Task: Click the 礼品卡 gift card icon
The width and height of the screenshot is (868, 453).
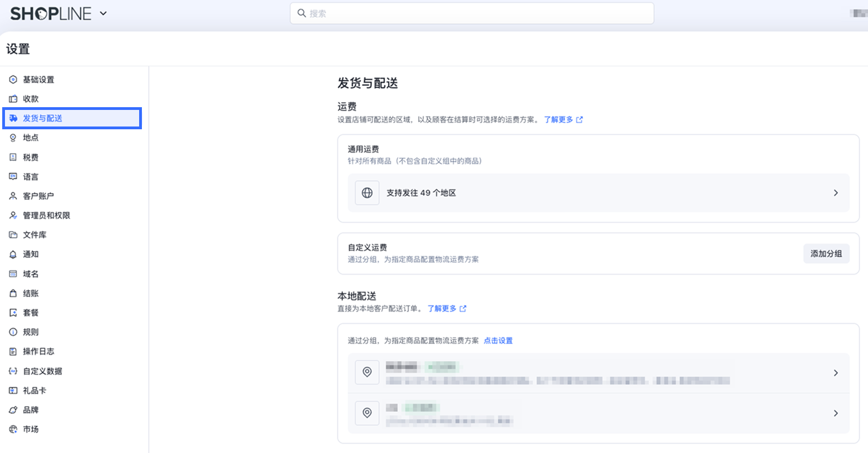Action: coord(13,391)
